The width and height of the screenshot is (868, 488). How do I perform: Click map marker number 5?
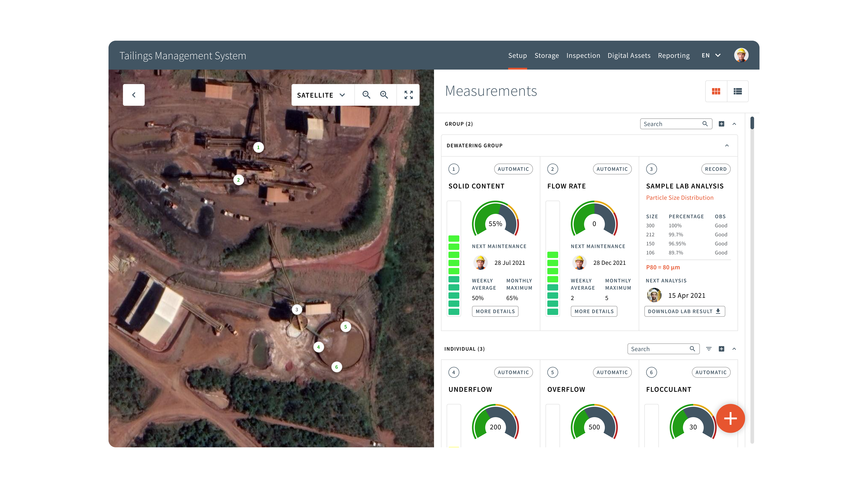pyautogui.click(x=345, y=327)
